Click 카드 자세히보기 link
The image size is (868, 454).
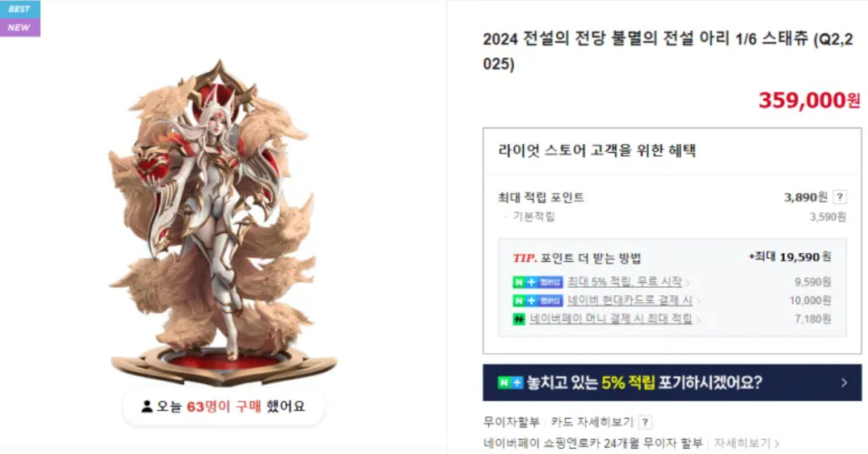(592, 423)
